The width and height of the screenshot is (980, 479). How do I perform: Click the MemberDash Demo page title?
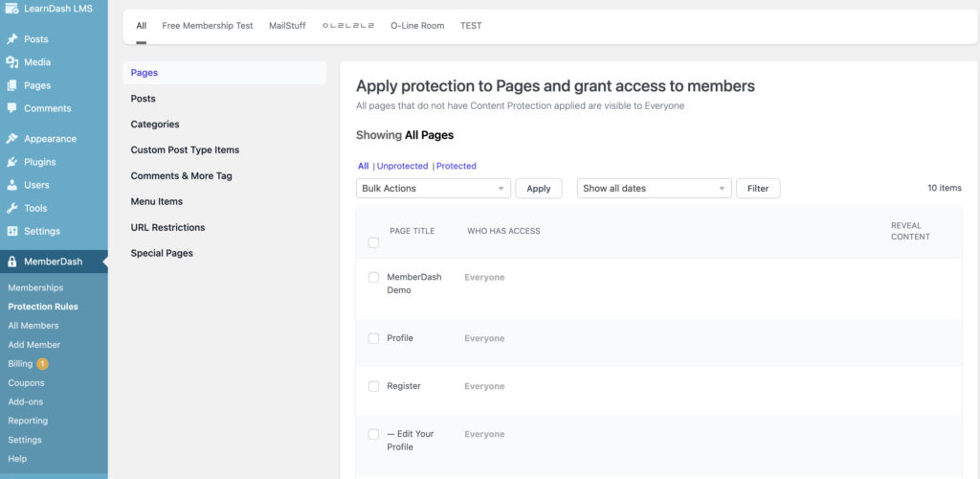click(414, 284)
